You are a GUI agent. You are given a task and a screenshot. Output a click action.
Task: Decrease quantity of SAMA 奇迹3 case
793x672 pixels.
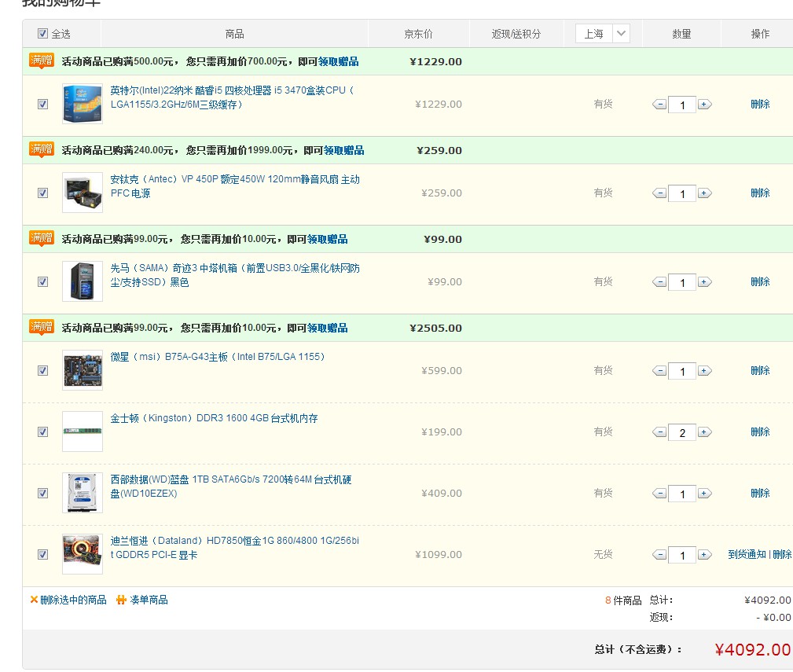pyautogui.click(x=659, y=282)
